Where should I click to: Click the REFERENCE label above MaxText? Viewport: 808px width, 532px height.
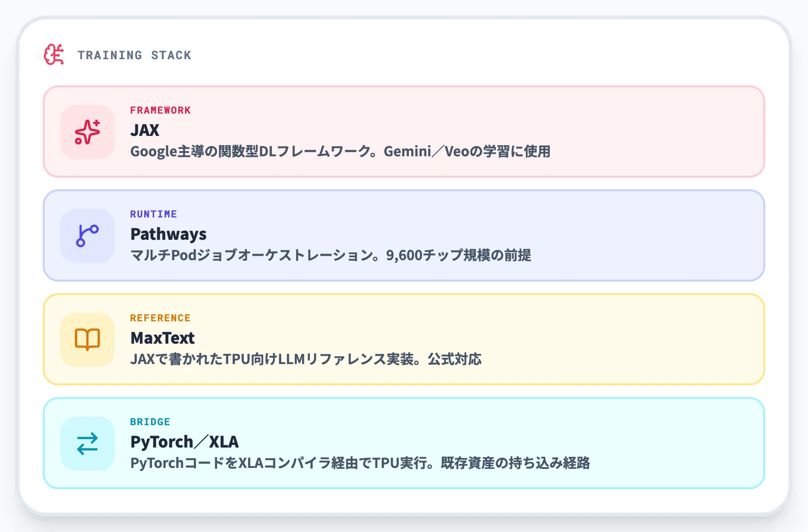point(160,318)
